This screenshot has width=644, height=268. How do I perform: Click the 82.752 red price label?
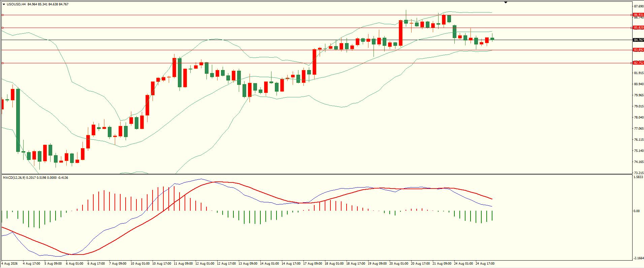[638, 63]
